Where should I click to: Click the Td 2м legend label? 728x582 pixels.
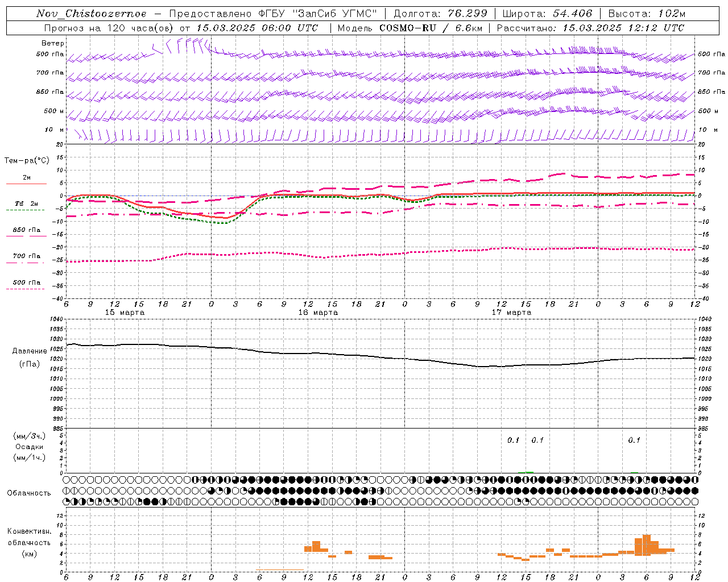(x=26, y=203)
